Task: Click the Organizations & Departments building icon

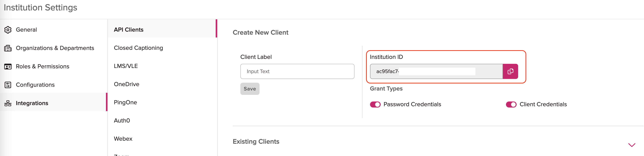Action: 8,48
